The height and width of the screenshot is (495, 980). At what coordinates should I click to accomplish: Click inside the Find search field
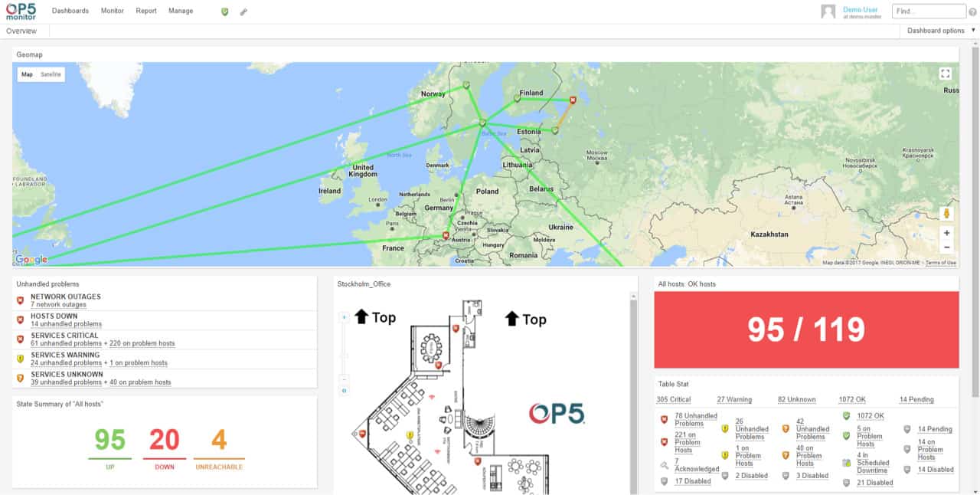pos(928,11)
